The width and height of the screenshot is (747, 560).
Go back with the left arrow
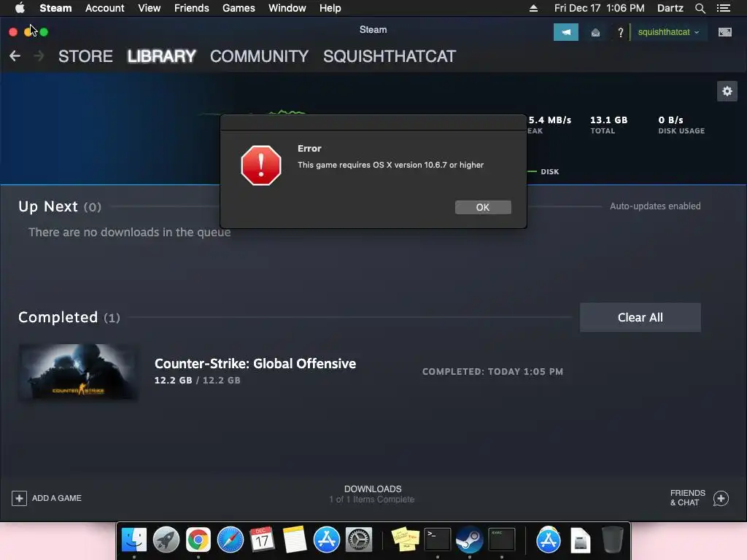pos(15,56)
